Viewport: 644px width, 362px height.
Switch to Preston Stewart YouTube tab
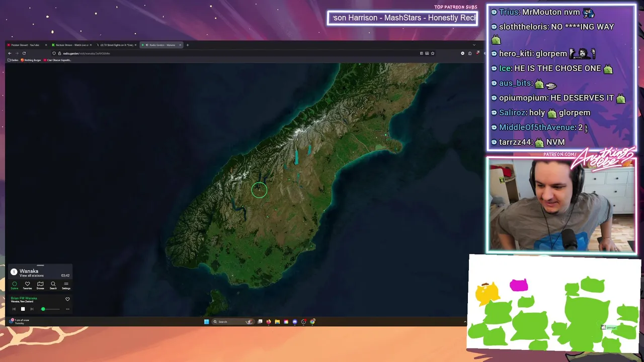(x=25, y=45)
